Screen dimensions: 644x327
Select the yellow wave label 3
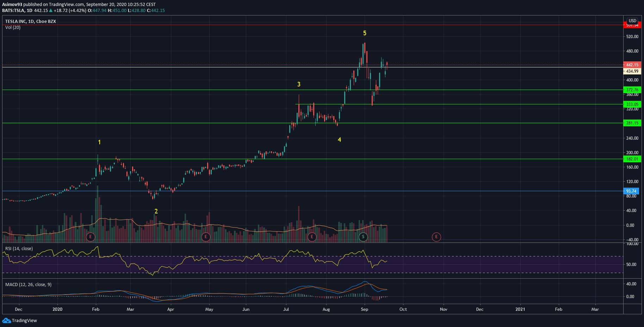[x=299, y=84]
